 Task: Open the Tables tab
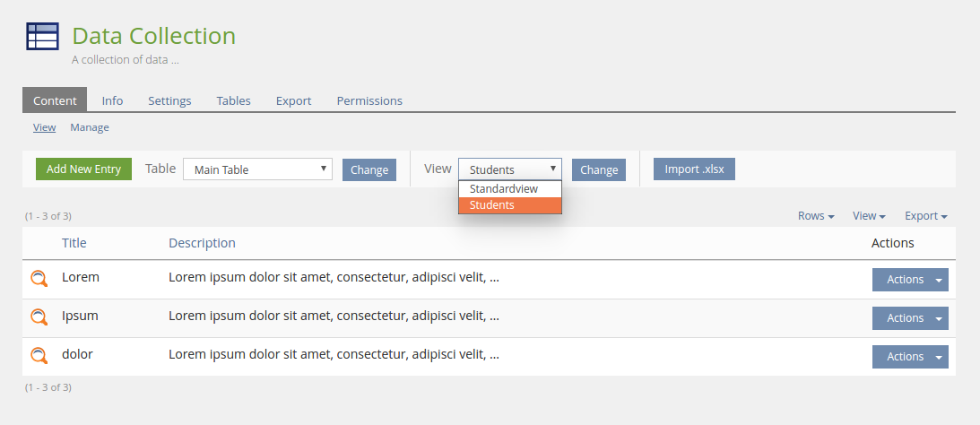(x=233, y=100)
